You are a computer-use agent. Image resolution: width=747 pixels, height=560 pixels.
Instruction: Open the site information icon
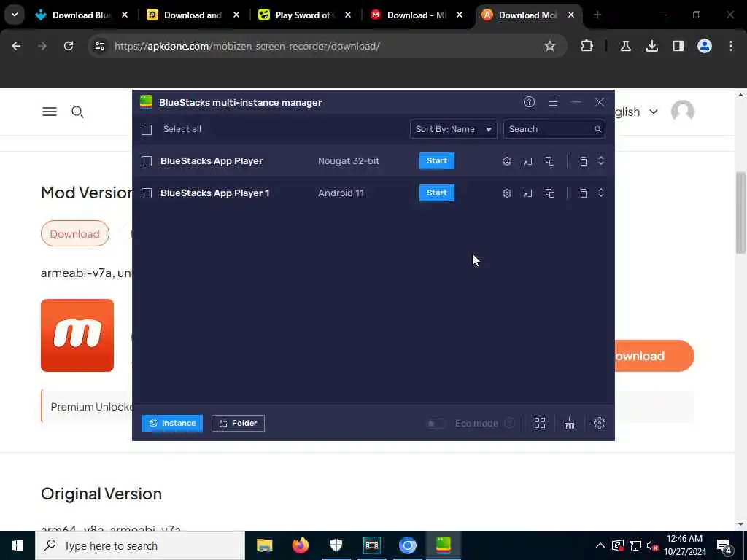[99, 46]
